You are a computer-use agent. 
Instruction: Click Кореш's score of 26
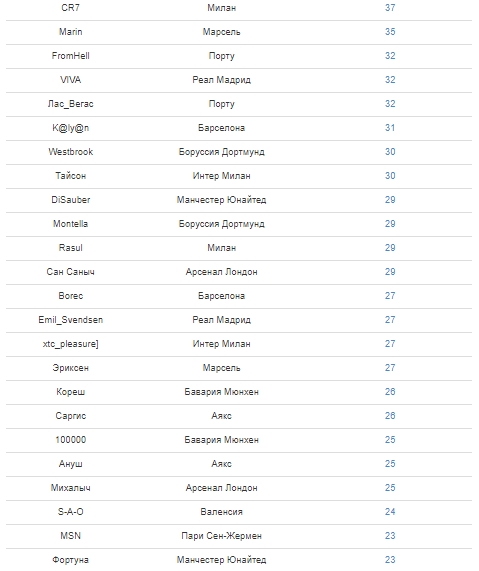[390, 392]
